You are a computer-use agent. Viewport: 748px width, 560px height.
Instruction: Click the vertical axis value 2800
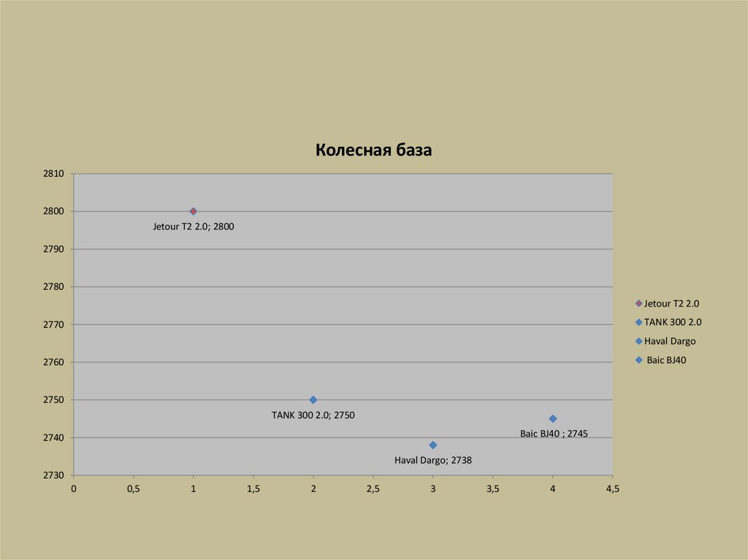coord(53,211)
